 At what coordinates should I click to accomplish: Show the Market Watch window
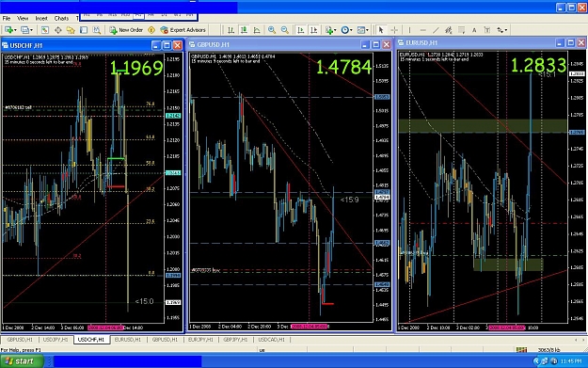(x=44, y=30)
